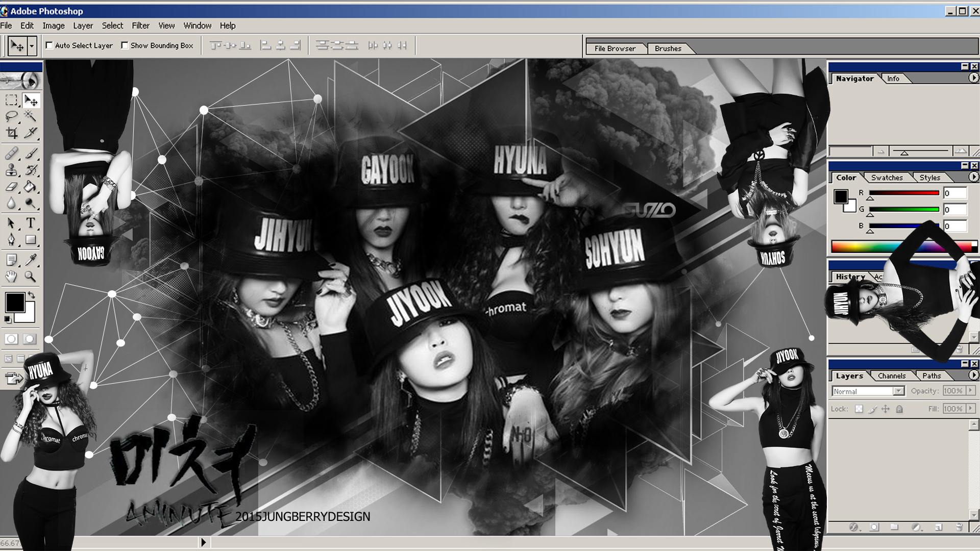
Task: Click the R value input field
Action: tap(954, 193)
